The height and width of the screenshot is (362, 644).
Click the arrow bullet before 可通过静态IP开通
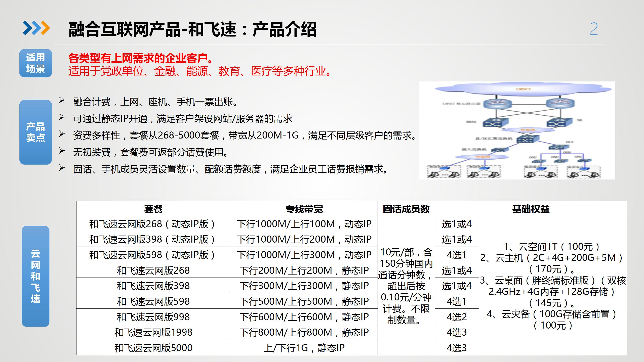pyautogui.click(x=62, y=117)
